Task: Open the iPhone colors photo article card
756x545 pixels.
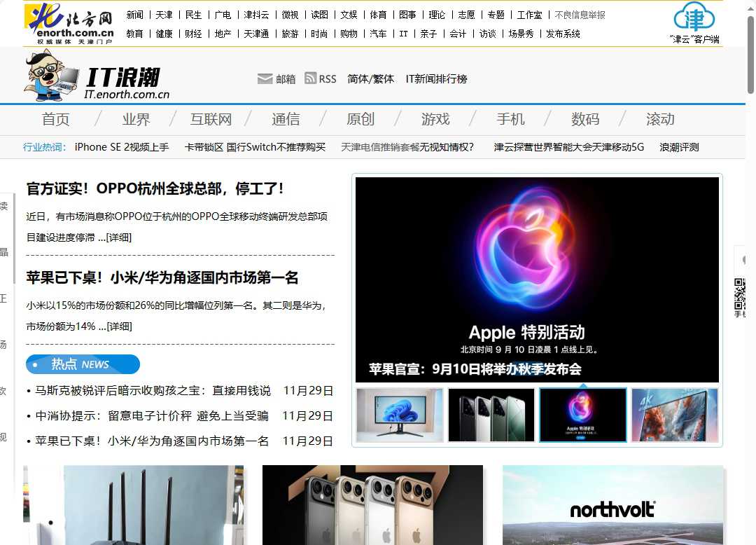Action: (x=372, y=505)
